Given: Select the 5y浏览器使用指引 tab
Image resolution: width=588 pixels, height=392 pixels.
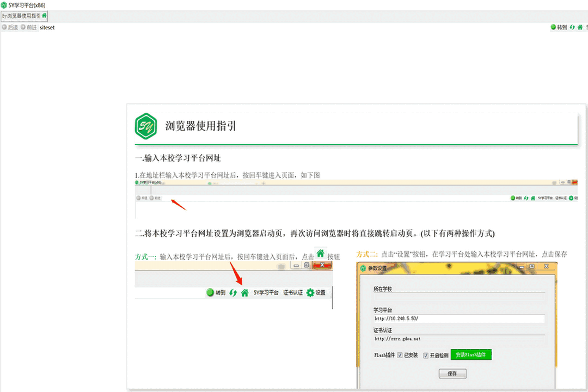Looking at the screenshot, I should tap(22, 16).
